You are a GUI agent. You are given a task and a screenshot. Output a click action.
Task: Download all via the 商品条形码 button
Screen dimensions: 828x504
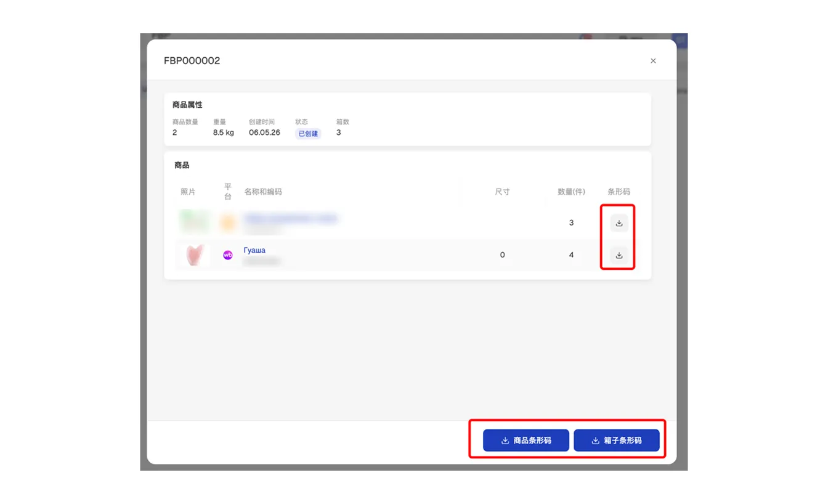click(x=526, y=441)
